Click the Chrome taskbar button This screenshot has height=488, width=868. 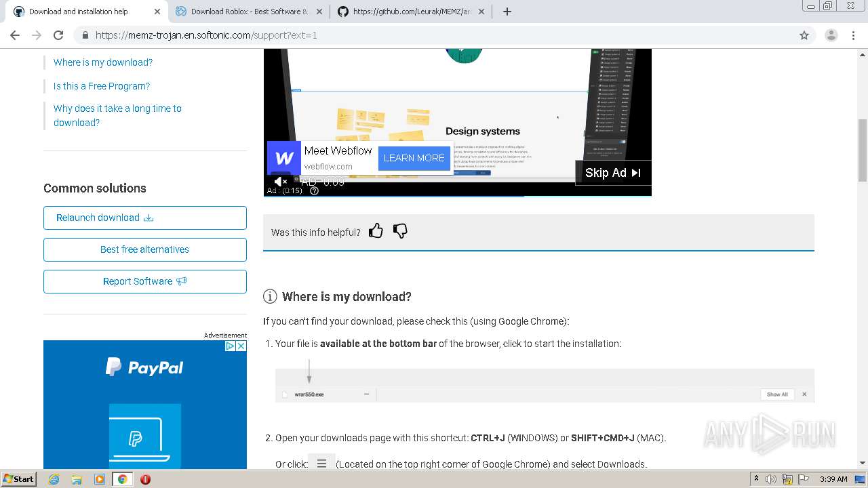click(123, 479)
